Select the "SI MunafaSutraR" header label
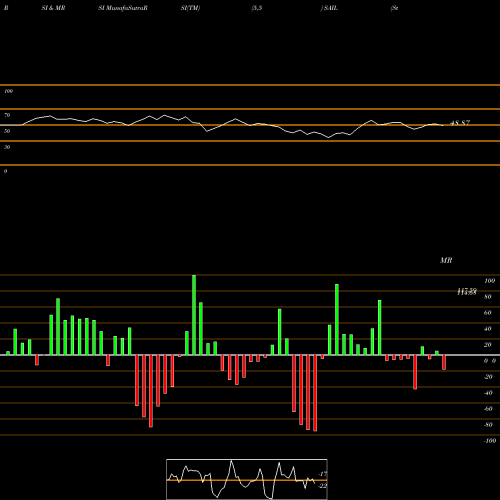Viewport: 500px width, 500px height. pos(123,8)
